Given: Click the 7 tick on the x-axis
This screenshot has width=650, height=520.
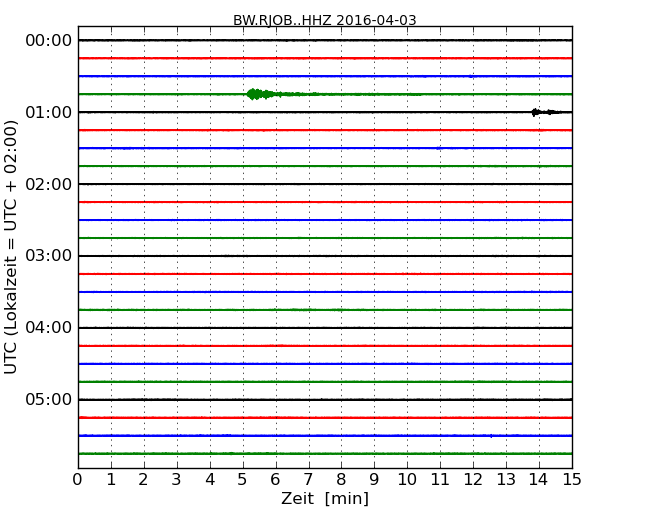Looking at the screenshot, I should 308,480.
